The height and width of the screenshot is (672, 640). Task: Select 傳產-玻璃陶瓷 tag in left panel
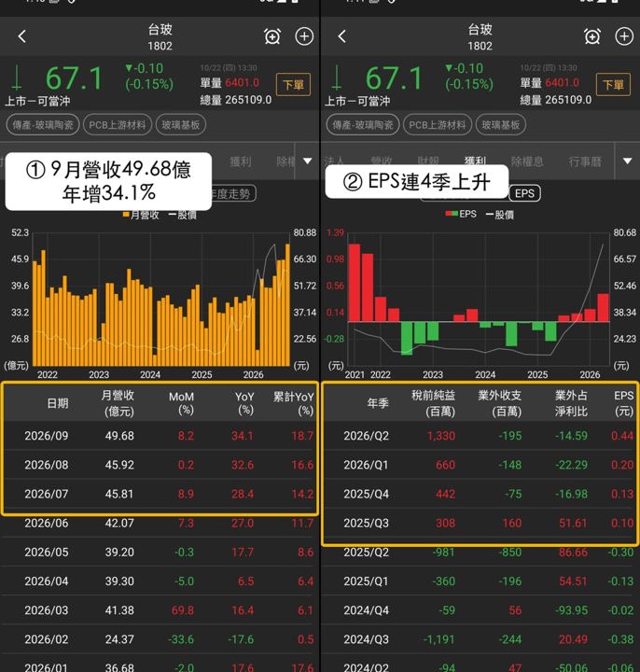(x=43, y=125)
